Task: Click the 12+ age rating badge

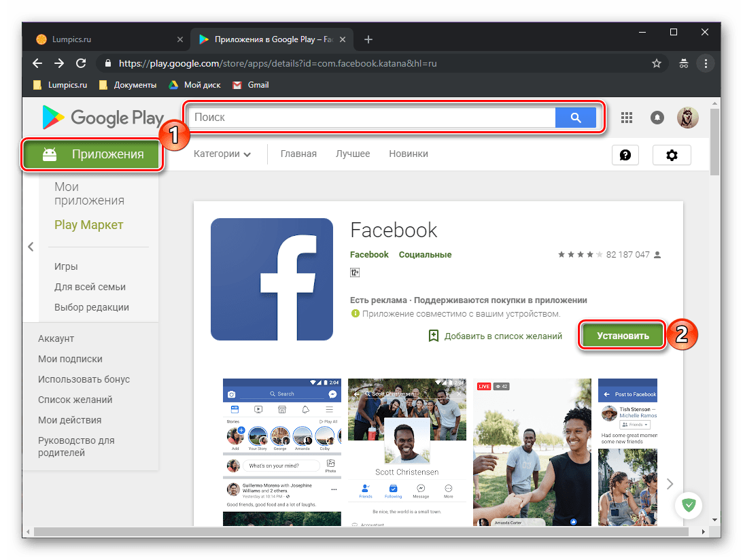Action: tap(354, 273)
